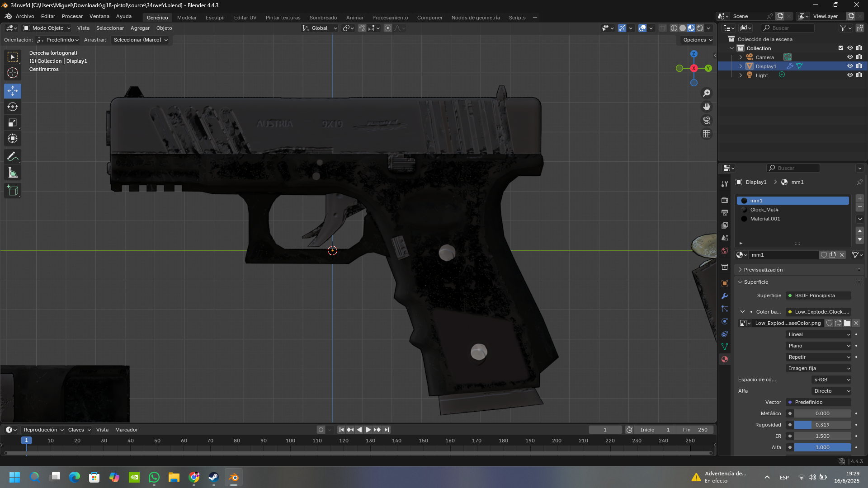Uncheck the Collection exclude checkbox
This screenshot has height=488, width=868.
coord(841,48)
